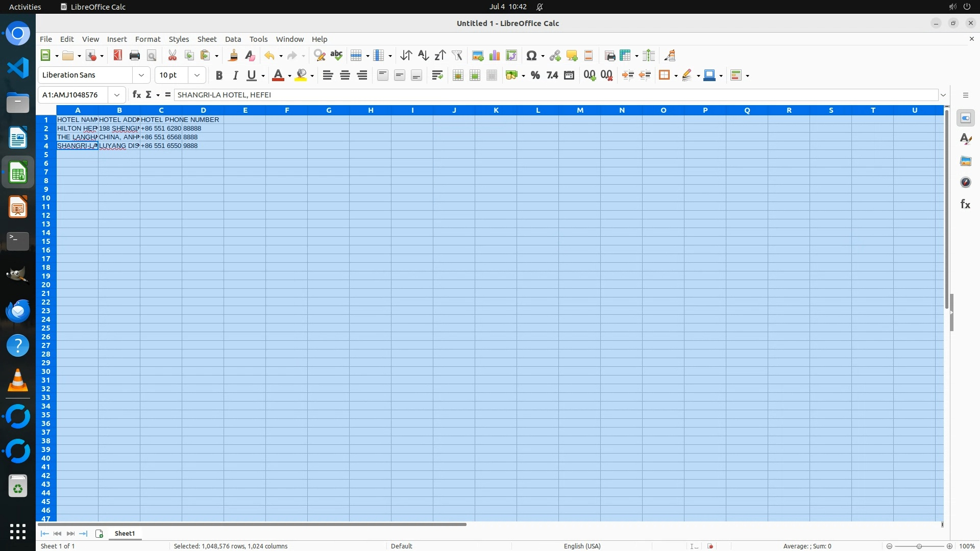Image resolution: width=980 pixels, height=551 pixels.
Task: Toggle Wrap Text for cells
Action: [x=437, y=76]
